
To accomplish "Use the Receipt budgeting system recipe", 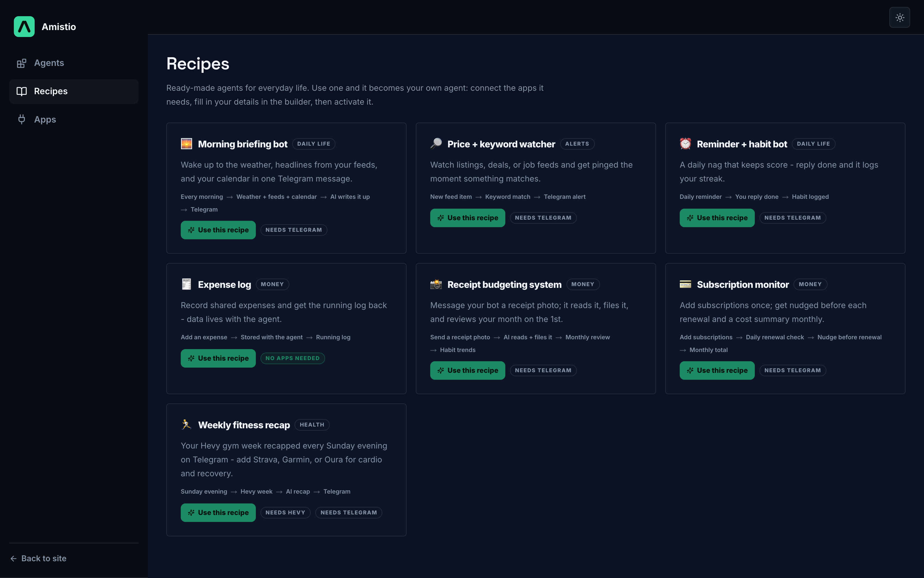I will click(x=467, y=370).
